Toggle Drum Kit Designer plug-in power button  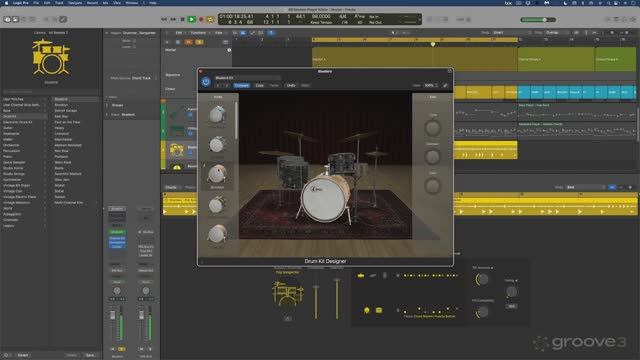pyautogui.click(x=206, y=82)
